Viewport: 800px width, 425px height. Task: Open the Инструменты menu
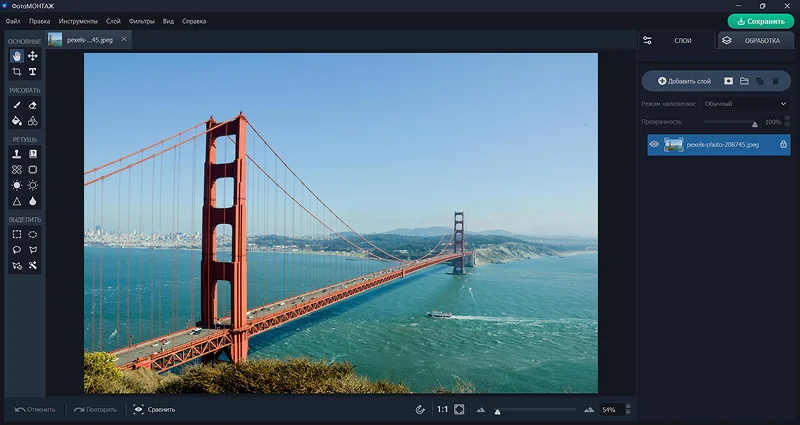click(78, 21)
